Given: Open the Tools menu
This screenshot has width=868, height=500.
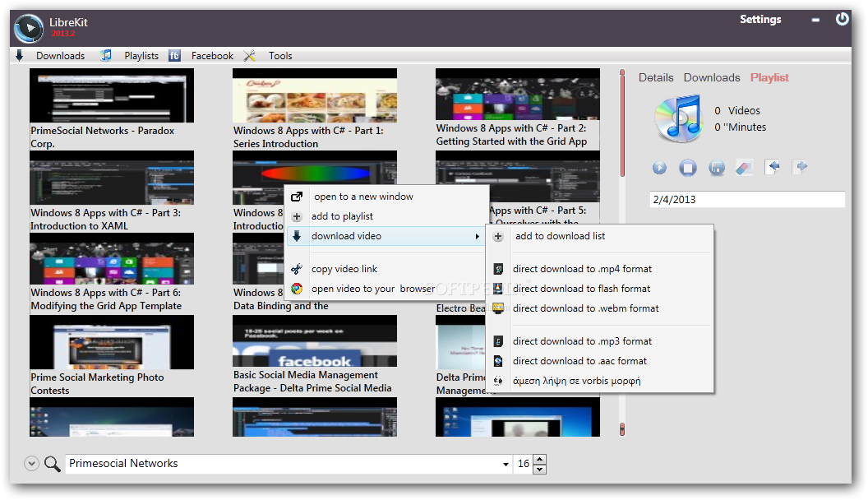Looking at the screenshot, I should (280, 56).
